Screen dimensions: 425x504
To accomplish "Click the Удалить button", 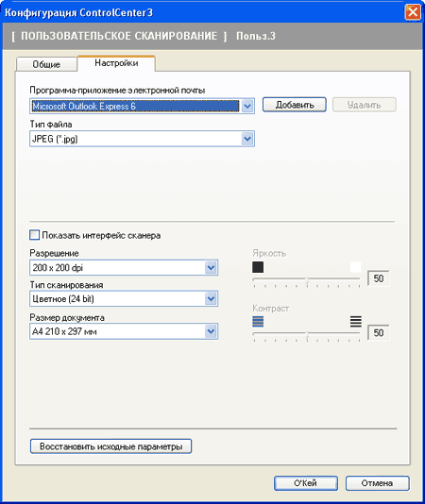I will coord(365,105).
